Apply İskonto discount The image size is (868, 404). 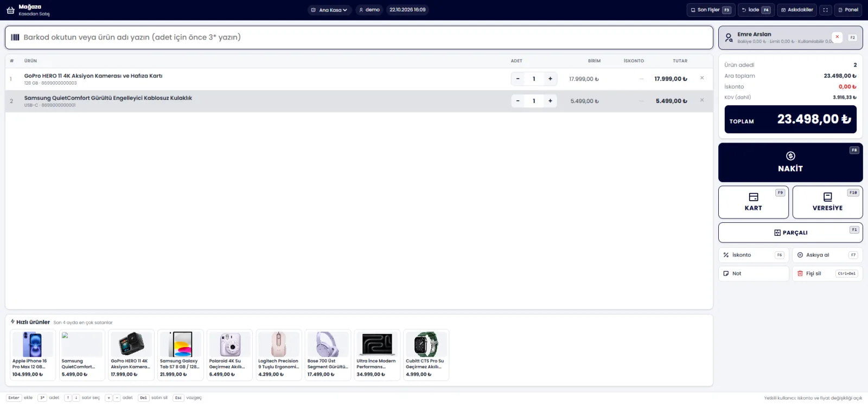pyautogui.click(x=754, y=255)
